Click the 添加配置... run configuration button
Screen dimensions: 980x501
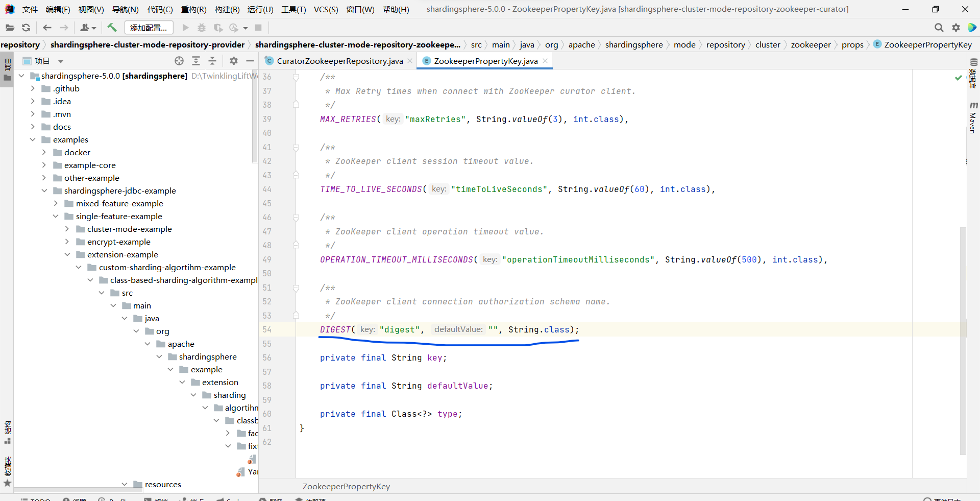[149, 28]
